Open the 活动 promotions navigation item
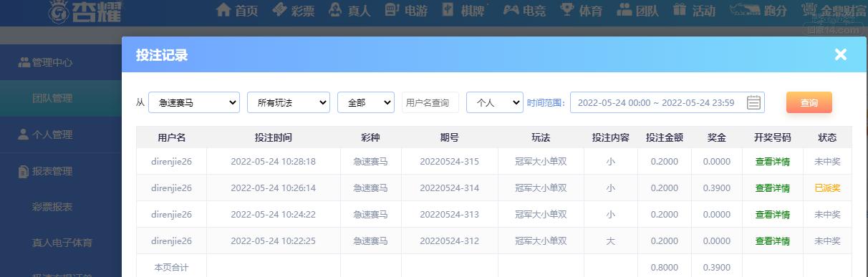This screenshot has width=868, height=277. pyautogui.click(x=695, y=10)
